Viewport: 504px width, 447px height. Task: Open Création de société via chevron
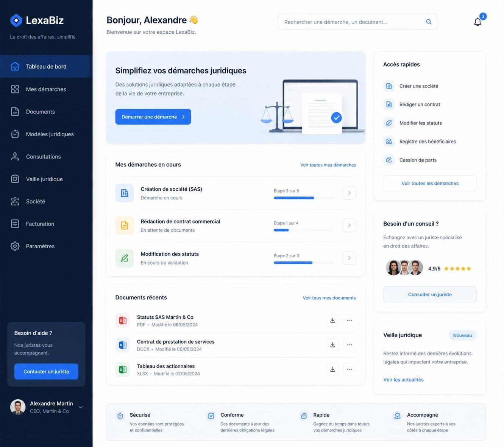click(x=349, y=193)
